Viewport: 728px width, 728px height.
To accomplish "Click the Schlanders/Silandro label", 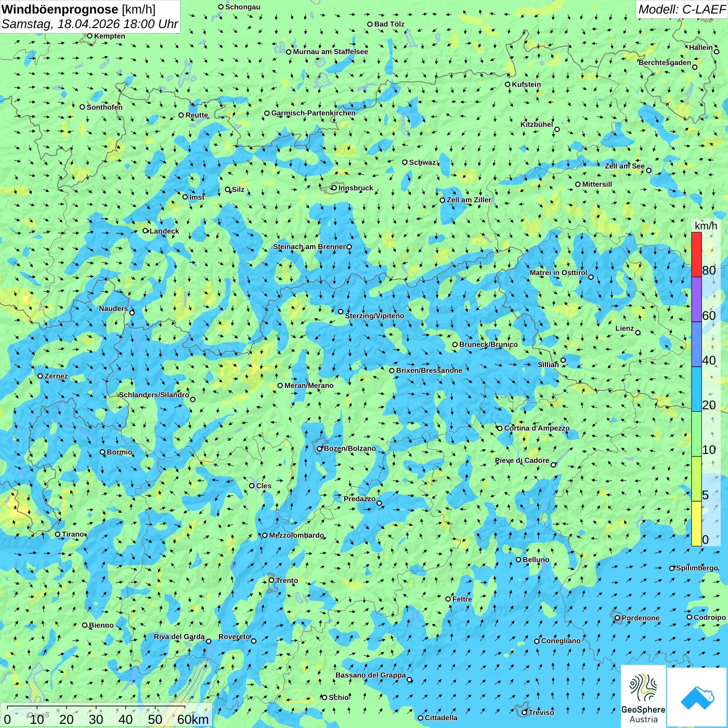I will 154,395.
